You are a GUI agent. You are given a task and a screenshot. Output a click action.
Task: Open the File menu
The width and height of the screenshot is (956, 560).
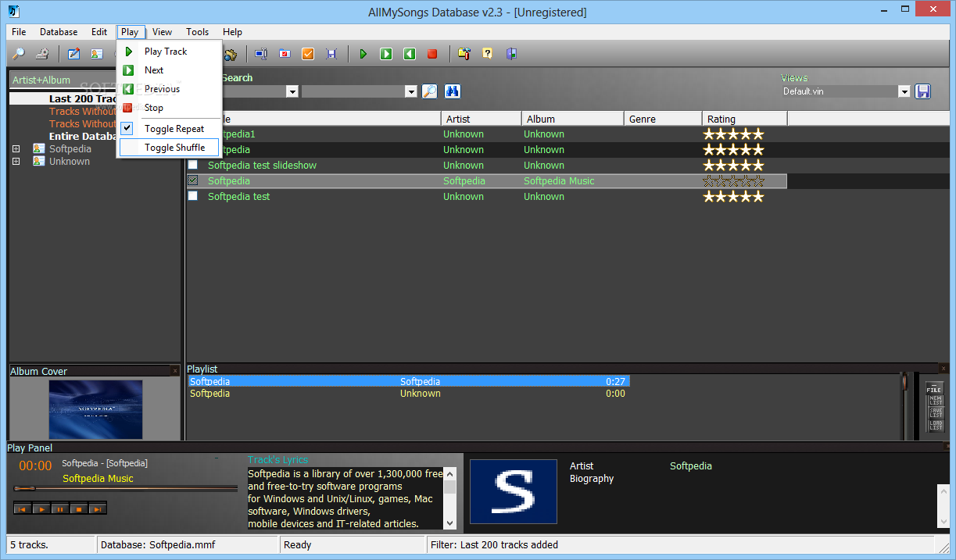(19, 32)
